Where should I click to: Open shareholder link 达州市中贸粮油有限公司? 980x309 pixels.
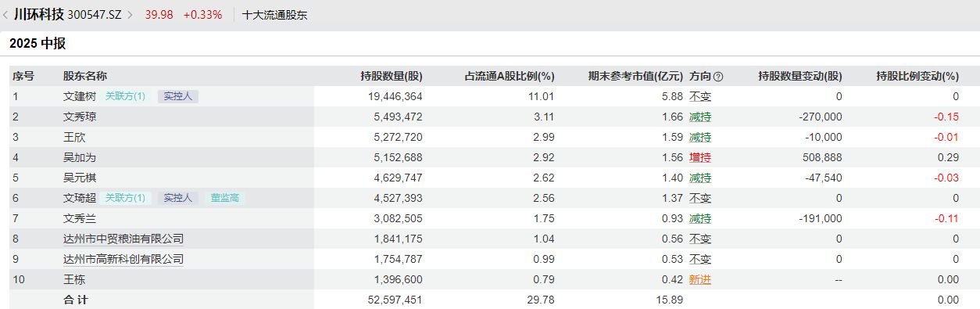click(123, 239)
